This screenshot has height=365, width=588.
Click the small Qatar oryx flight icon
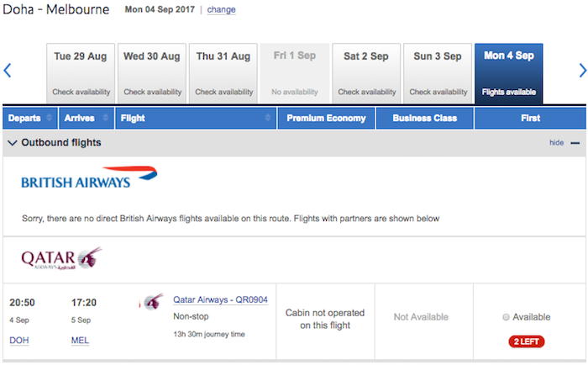(x=154, y=301)
